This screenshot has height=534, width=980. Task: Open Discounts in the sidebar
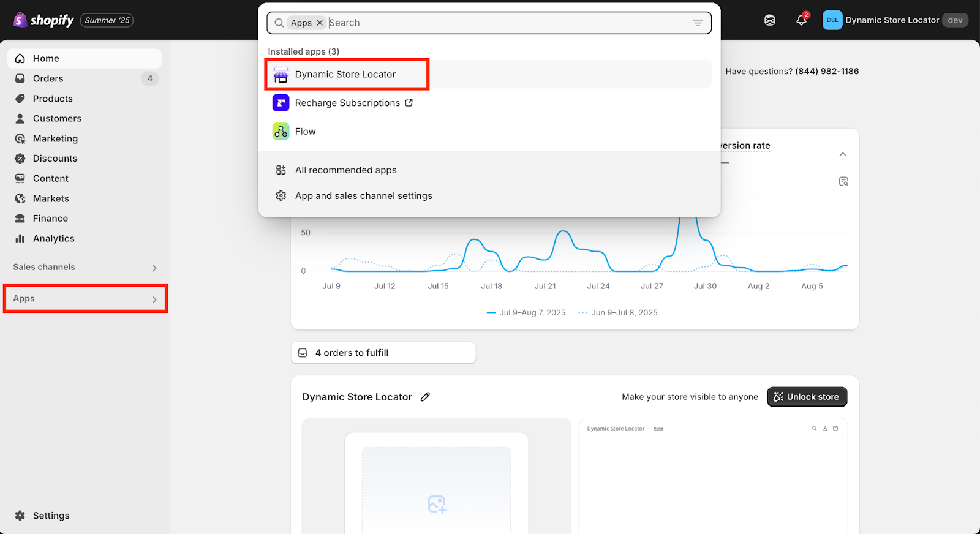click(x=85, y=158)
